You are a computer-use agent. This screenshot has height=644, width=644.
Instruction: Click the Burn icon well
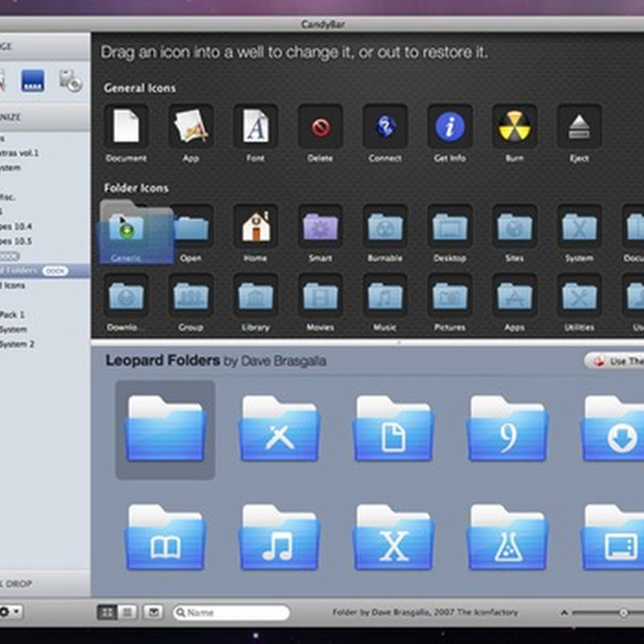514,126
